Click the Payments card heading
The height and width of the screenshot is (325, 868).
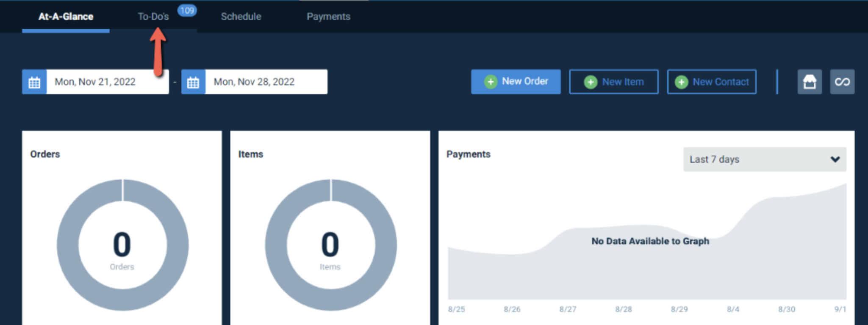[x=468, y=154]
